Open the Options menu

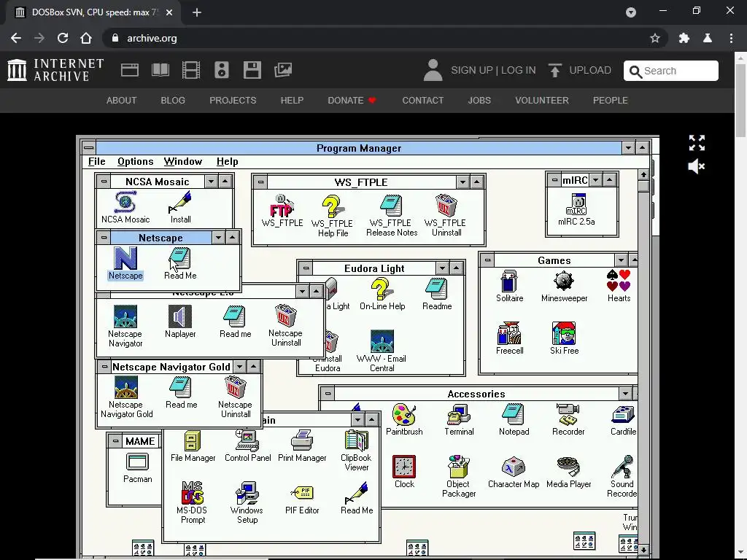click(x=135, y=161)
